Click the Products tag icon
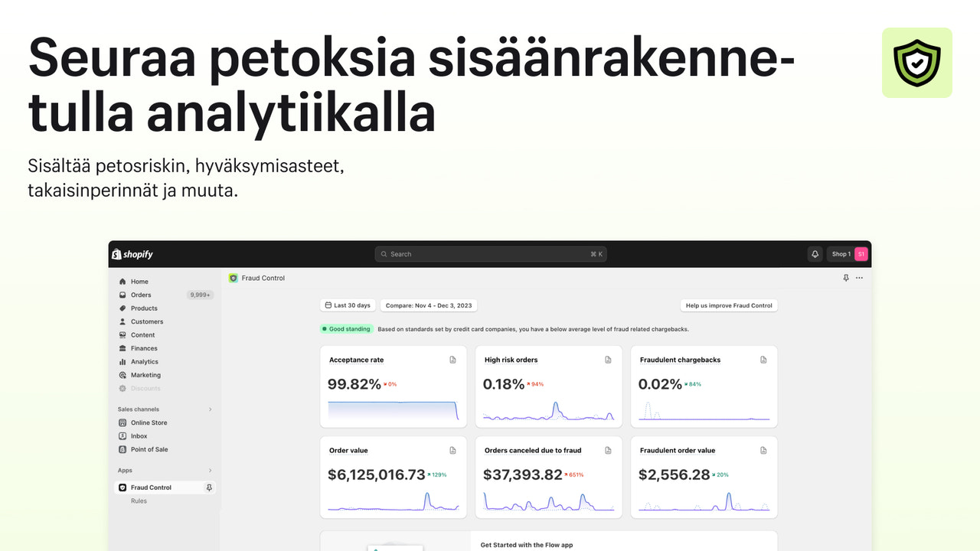980x551 pixels. (122, 308)
